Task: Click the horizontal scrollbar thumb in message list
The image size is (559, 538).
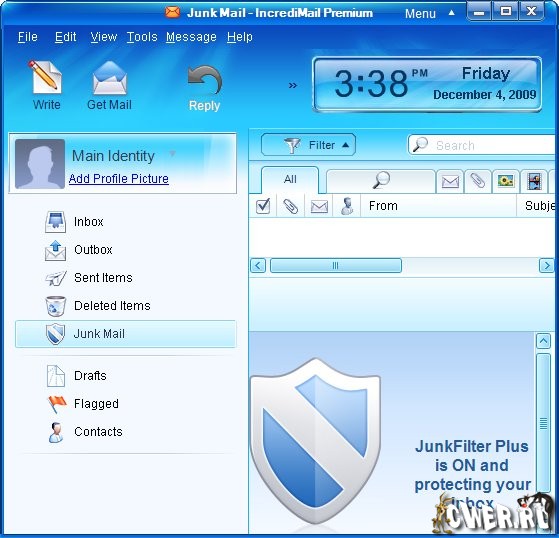Action: click(335, 266)
